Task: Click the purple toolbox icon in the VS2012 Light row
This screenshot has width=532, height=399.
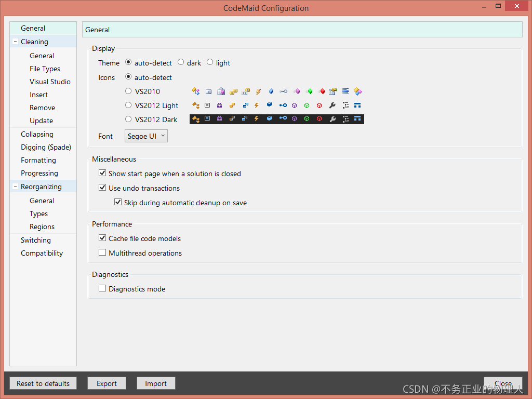Action: pos(220,105)
